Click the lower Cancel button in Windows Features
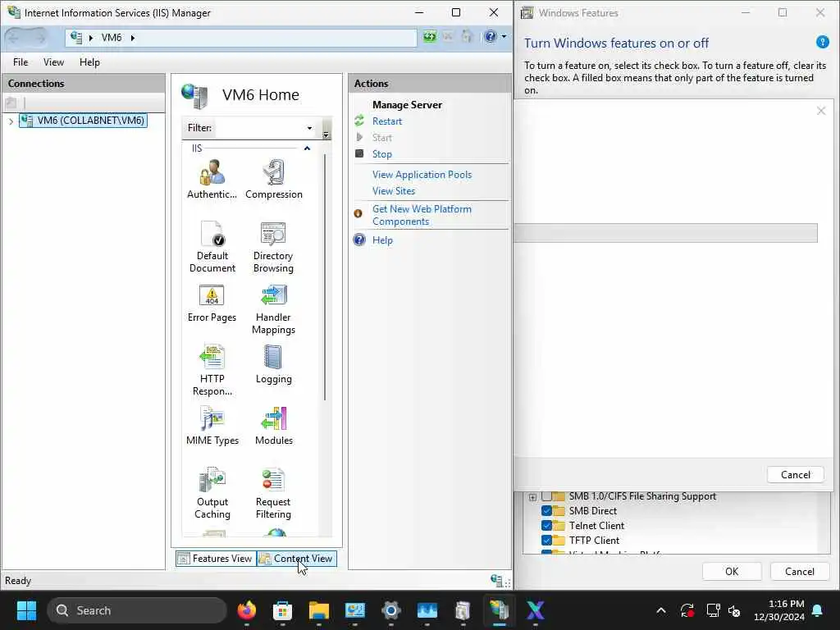840x630 pixels. (800, 572)
